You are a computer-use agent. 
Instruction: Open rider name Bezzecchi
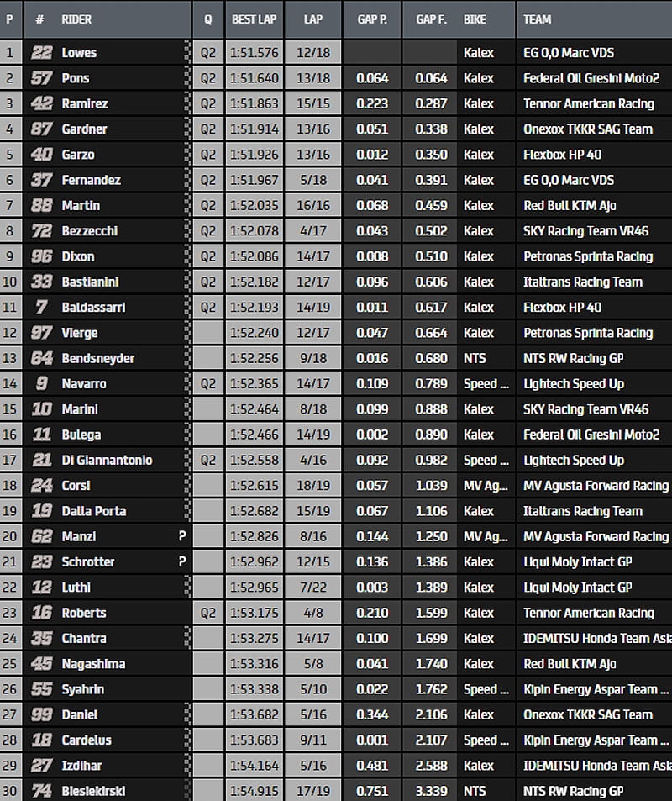[89, 230]
